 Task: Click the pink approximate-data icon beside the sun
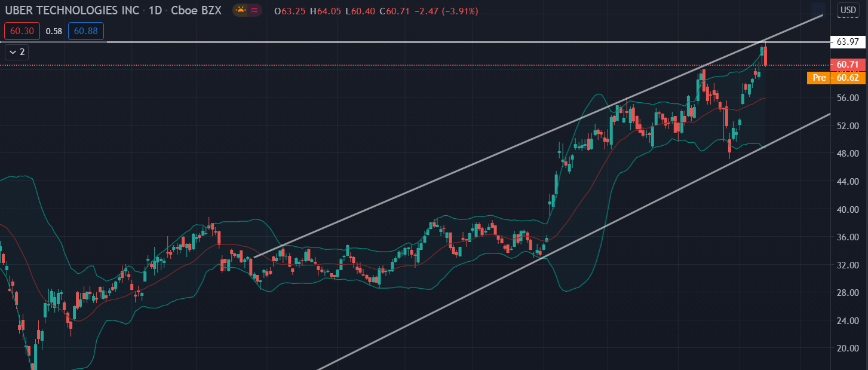click(x=254, y=11)
